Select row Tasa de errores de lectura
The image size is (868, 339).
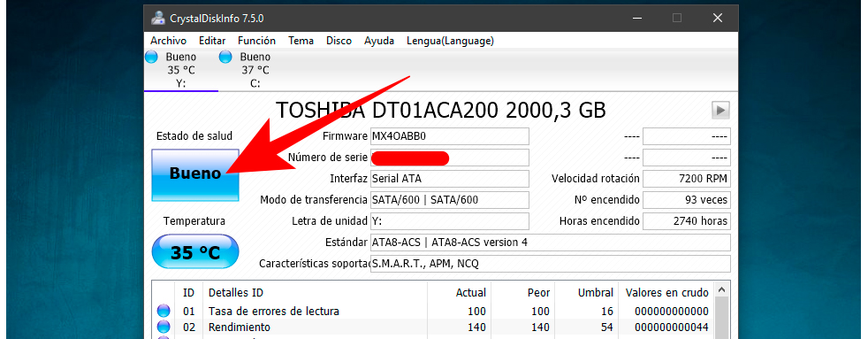click(433, 311)
